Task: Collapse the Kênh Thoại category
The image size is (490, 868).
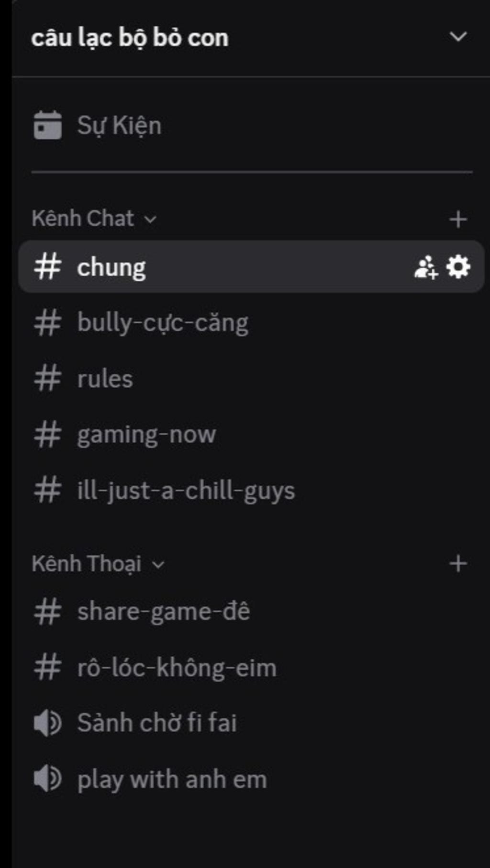Action: coord(98,564)
